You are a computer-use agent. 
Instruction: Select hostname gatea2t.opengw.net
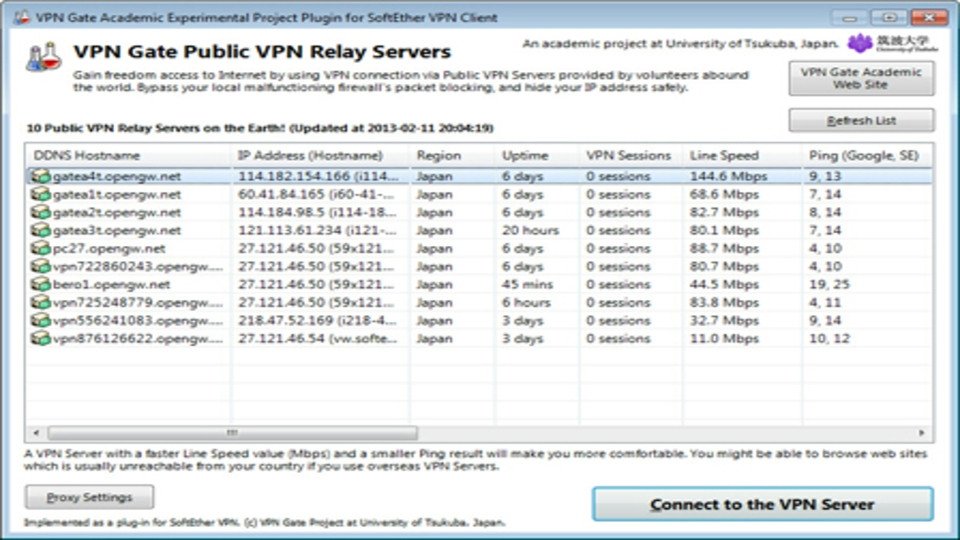pos(116,212)
